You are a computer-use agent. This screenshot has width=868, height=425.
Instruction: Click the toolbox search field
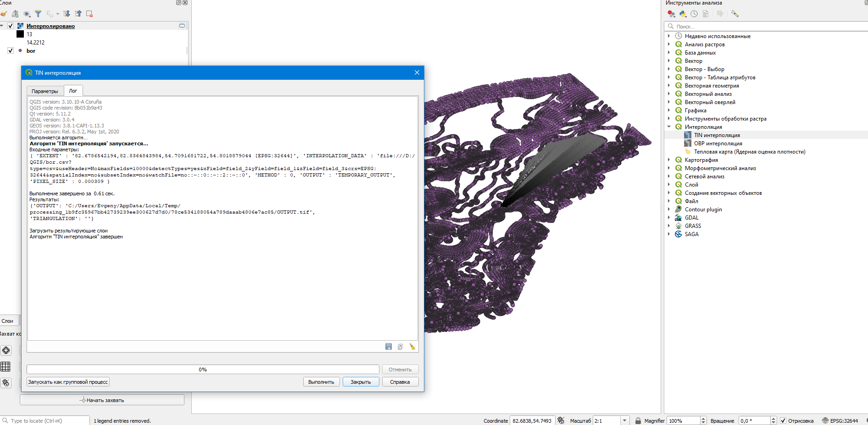point(766,27)
